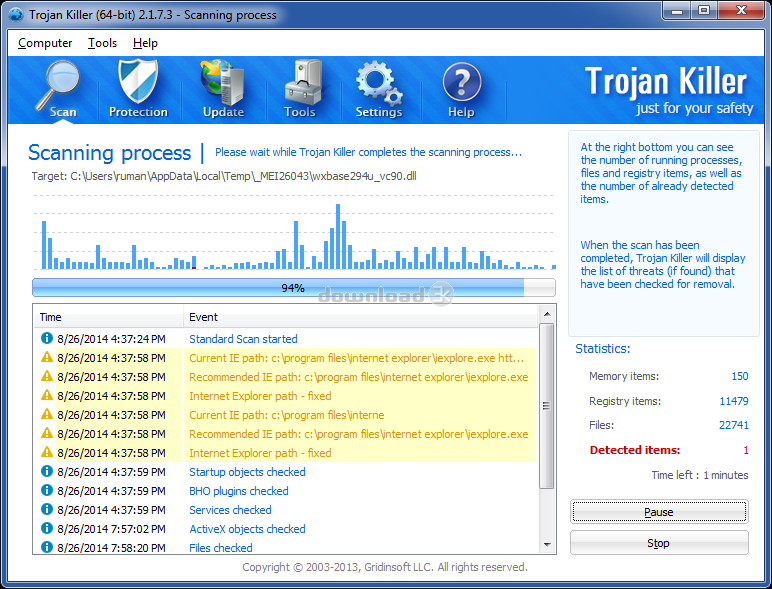Open the Help menu in menu bar
This screenshot has height=589, width=772.
(145, 43)
